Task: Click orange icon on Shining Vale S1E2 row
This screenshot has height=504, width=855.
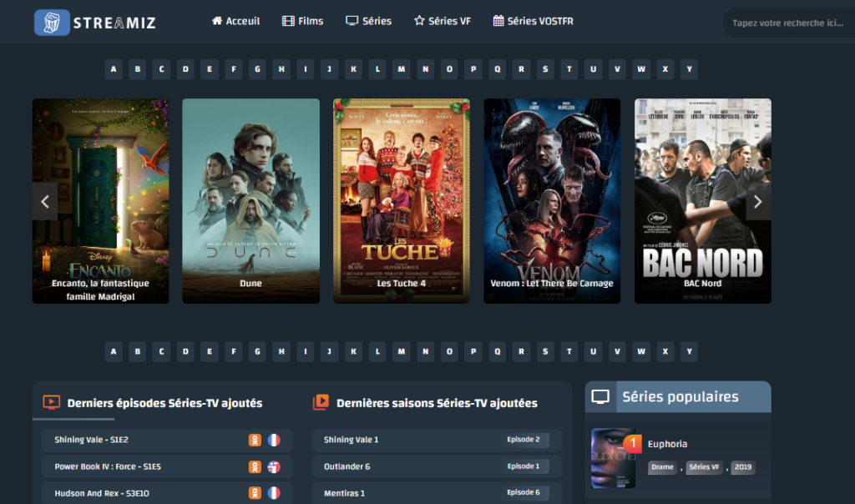Action: (x=255, y=441)
